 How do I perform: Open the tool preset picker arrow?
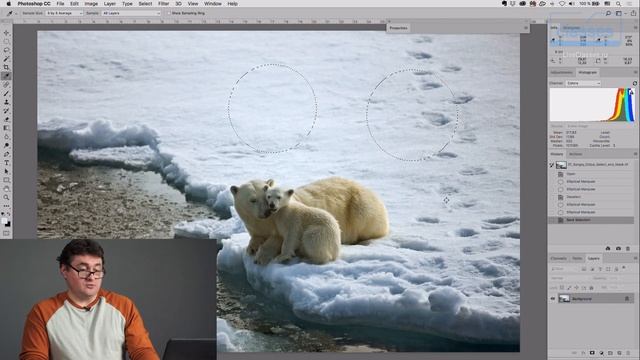point(16,13)
